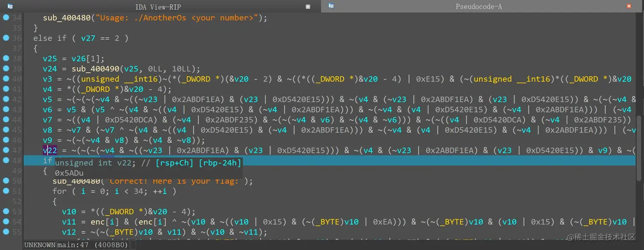Screen dimensions: 644x250
Task: Click sub_400480 call on line 34
Action: pos(66,18)
